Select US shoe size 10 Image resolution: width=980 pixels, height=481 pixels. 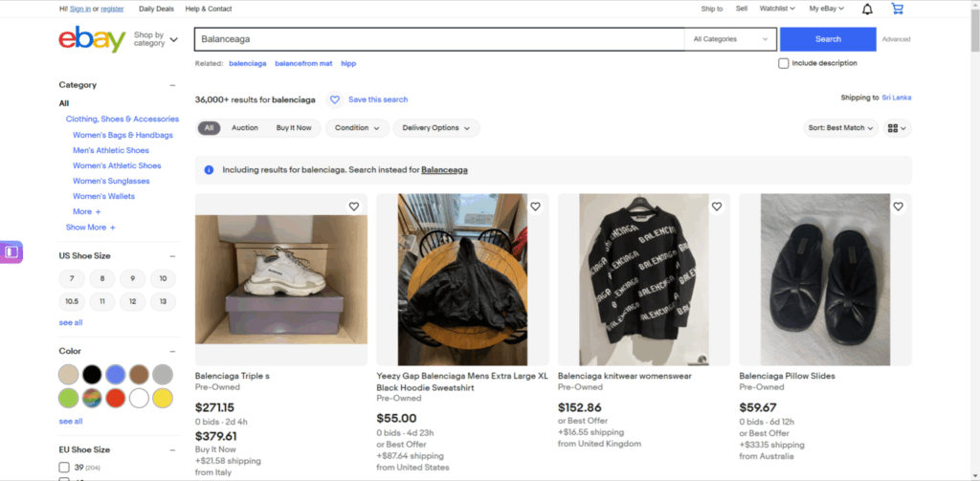point(163,278)
